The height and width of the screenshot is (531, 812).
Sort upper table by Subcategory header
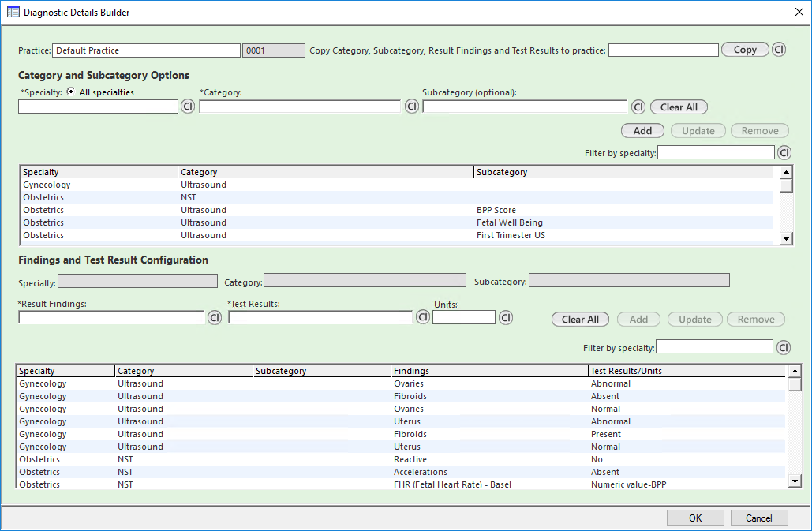[x=623, y=172]
